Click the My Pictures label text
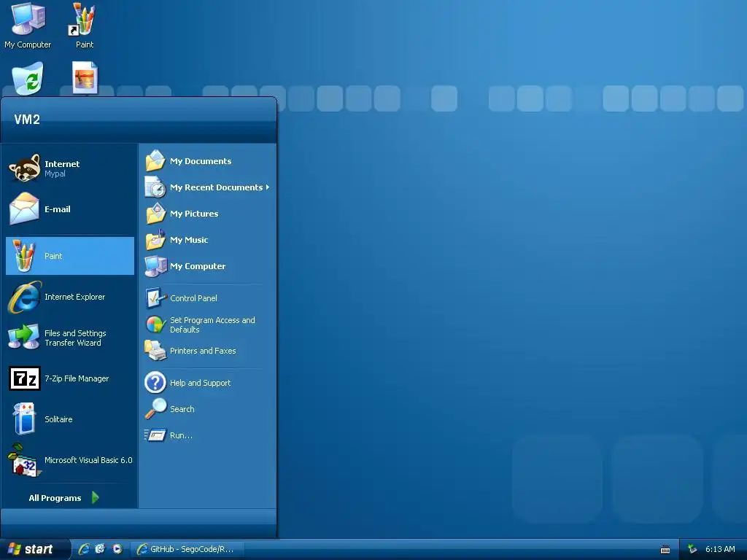The width and height of the screenshot is (747, 560). click(x=194, y=214)
